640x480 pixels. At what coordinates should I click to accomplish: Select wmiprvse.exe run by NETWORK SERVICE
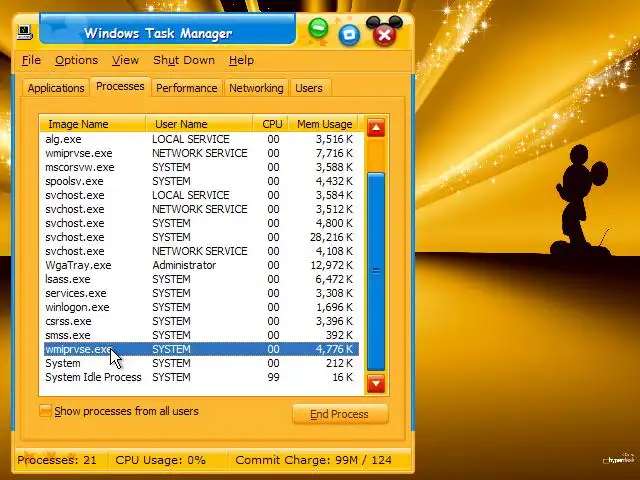point(201,153)
